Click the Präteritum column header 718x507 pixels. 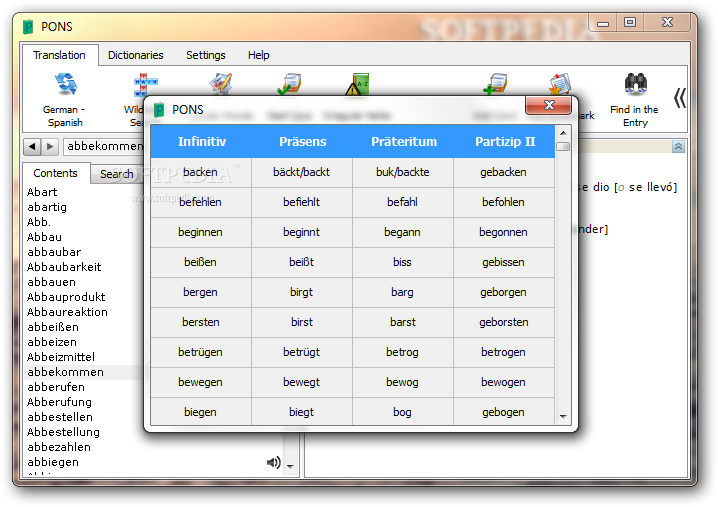[403, 142]
